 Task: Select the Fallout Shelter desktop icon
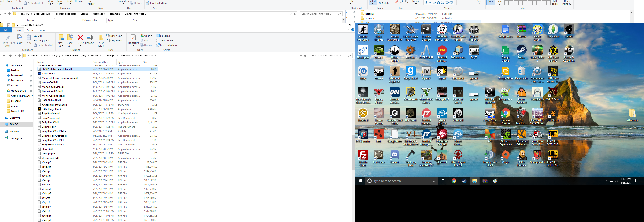click(537, 33)
